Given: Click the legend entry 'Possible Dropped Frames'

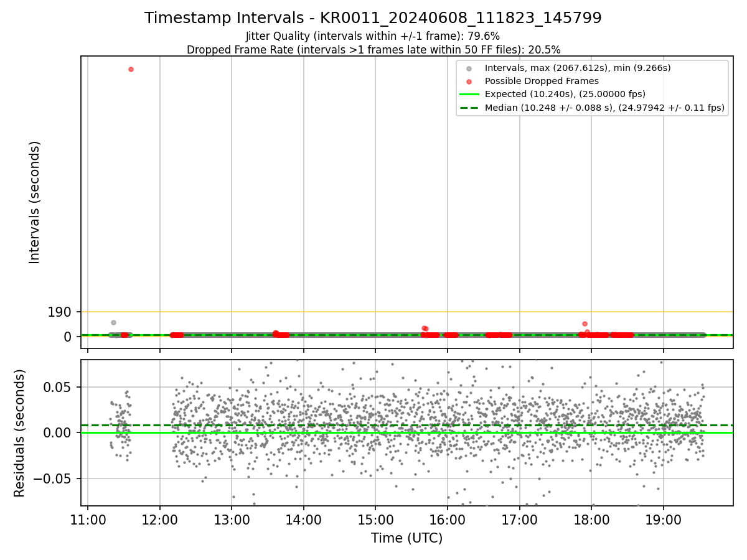Looking at the screenshot, I should 542,81.
